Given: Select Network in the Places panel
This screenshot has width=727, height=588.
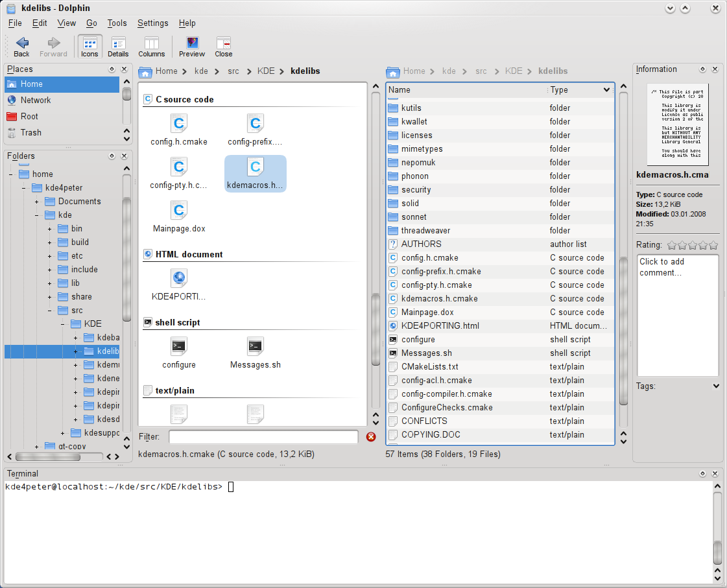Looking at the screenshot, I should 62,100.
